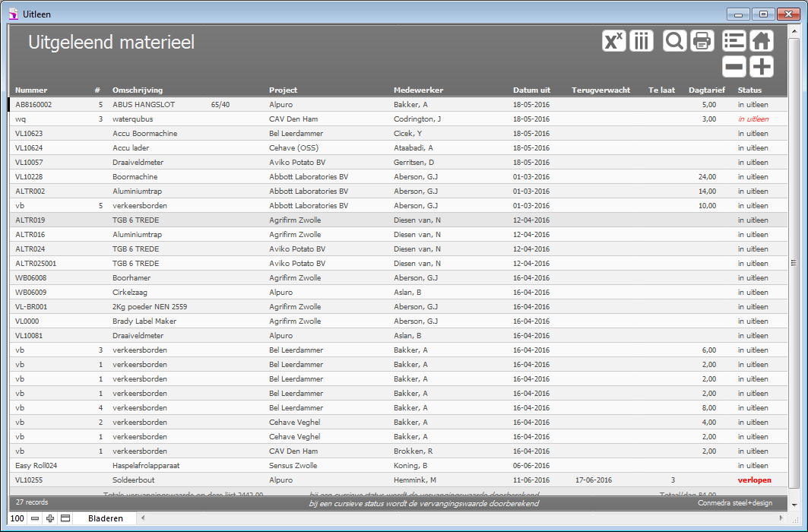Print the list with the printer icon
This screenshot has height=532, width=808.
[x=702, y=41]
